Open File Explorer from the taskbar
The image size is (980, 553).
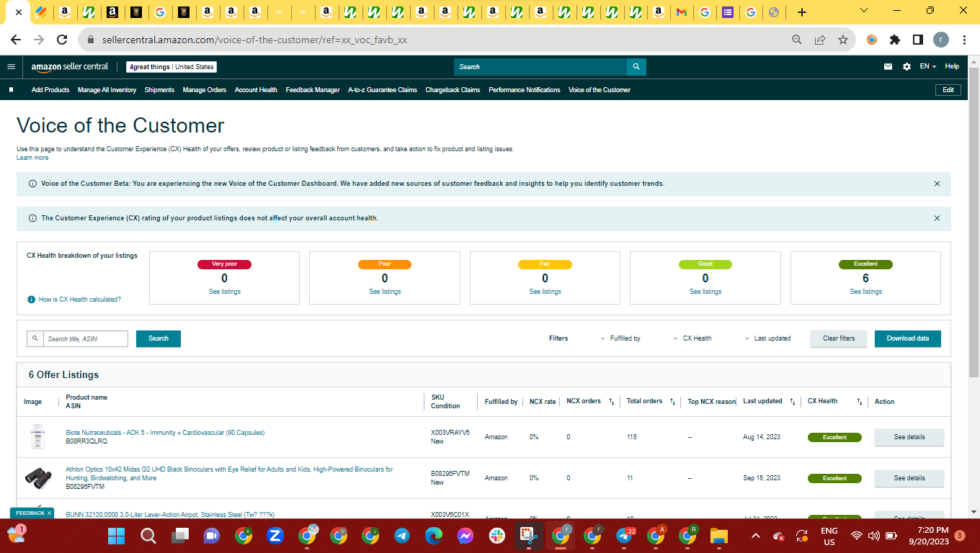tap(718, 536)
